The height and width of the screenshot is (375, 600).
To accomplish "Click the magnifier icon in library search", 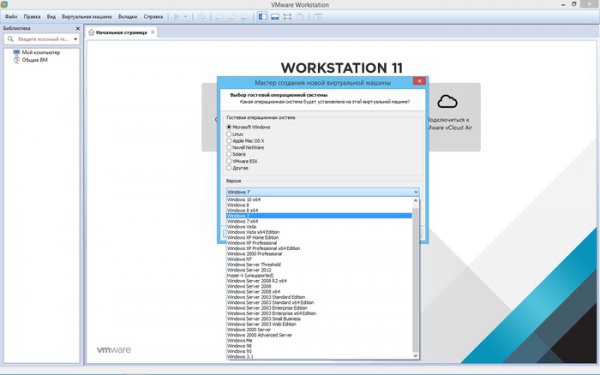I will [11, 39].
